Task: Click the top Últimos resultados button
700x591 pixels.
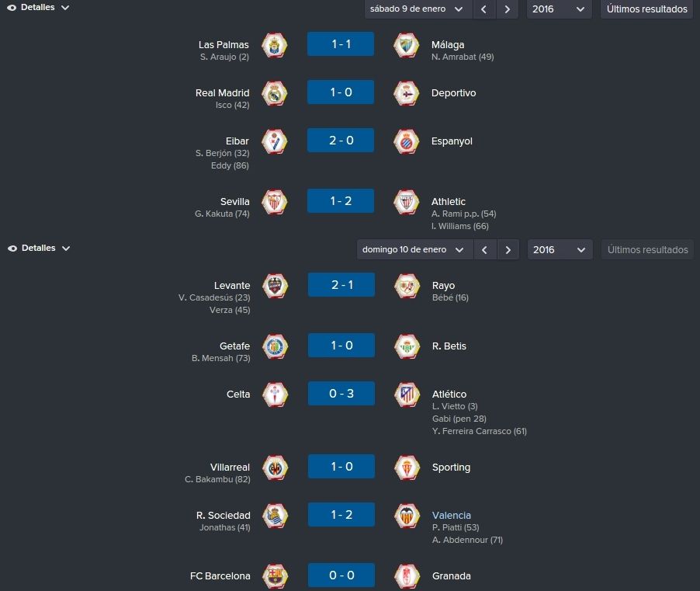Action: click(x=647, y=9)
